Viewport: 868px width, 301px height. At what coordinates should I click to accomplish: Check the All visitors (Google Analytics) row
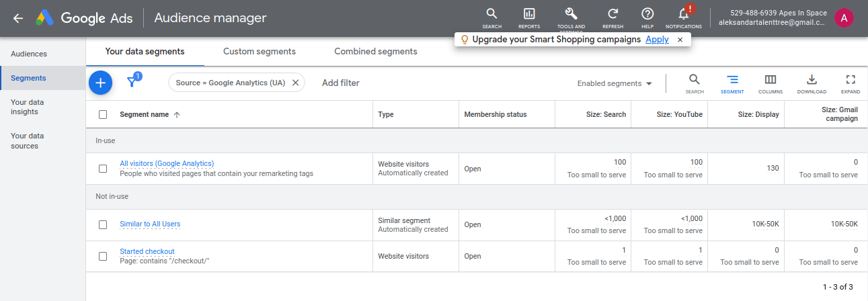(103, 169)
